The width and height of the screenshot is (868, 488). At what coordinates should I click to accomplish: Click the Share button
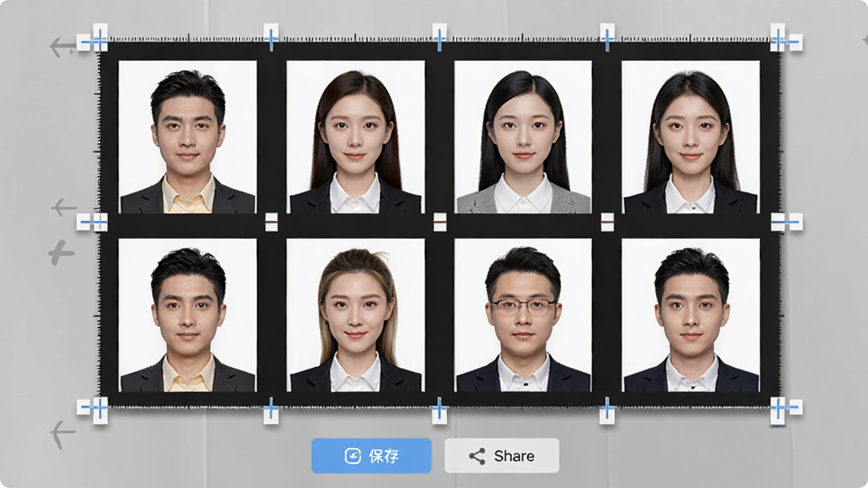(502, 456)
